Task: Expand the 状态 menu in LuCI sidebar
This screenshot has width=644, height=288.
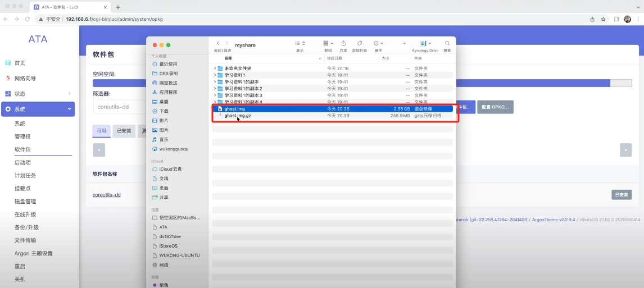Action: pyautogui.click(x=38, y=94)
